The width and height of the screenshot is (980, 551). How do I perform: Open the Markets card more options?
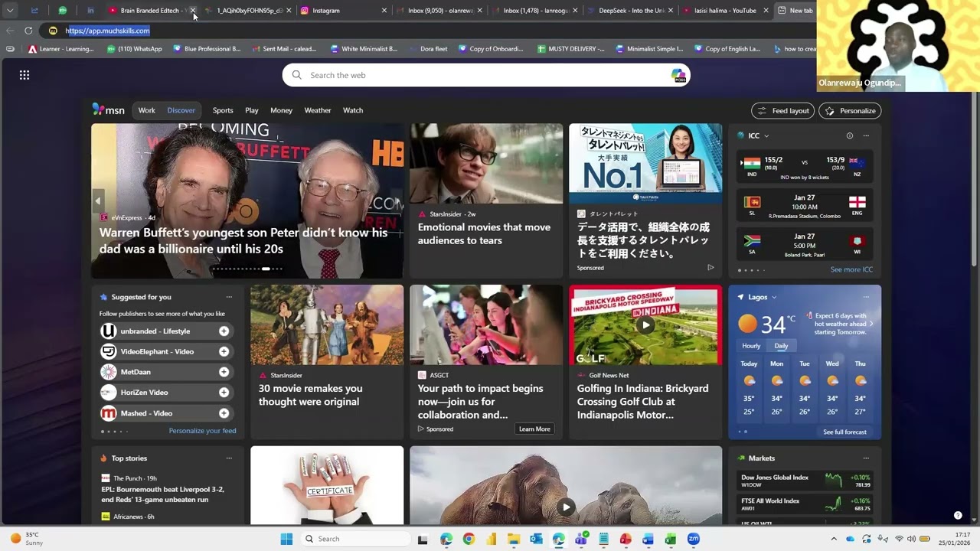(866, 458)
